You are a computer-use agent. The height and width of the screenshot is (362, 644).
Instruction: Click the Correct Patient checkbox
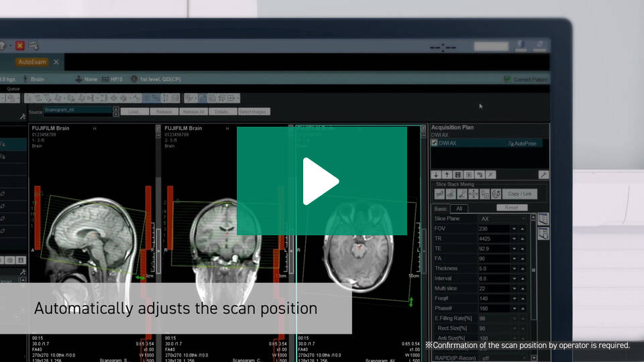click(507, 79)
